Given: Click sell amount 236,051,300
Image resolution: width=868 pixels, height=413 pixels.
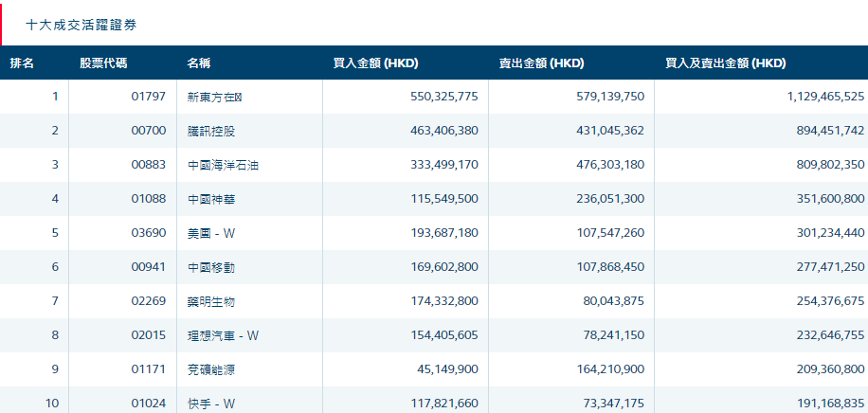Looking at the screenshot, I should pyautogui.click(x=610, y=199).
